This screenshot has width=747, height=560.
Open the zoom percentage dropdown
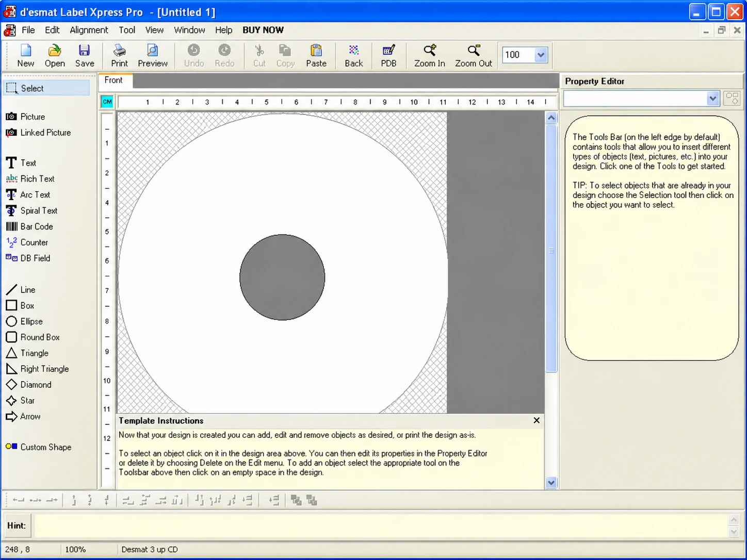coord(541,55)
